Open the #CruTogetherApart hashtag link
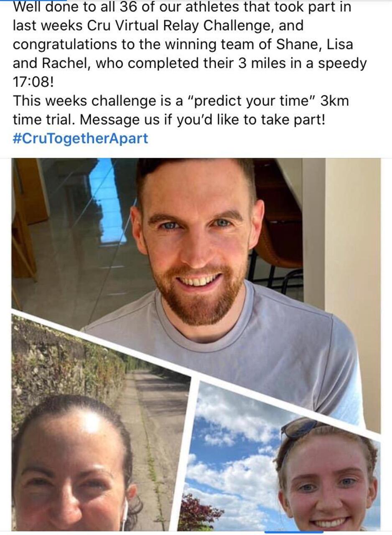Screen dimensions: 392x535 (x=80, y=138)
